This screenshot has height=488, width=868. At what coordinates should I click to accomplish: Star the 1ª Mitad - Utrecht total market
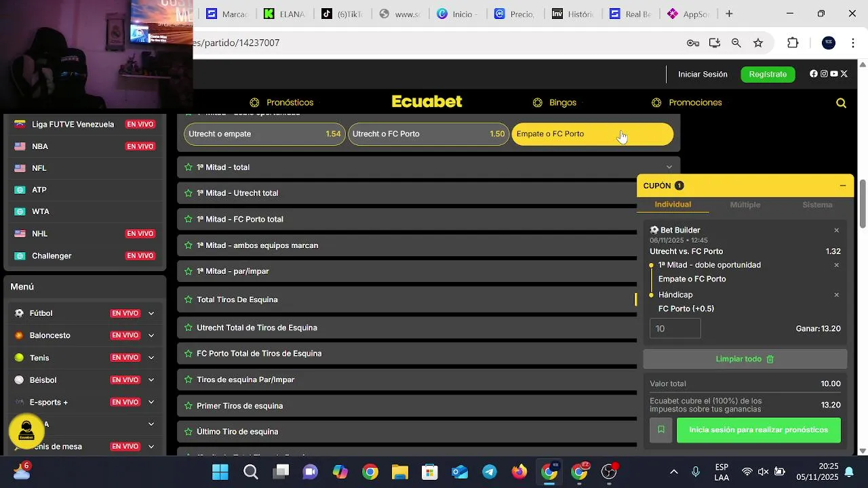click(x=189, y=193)
